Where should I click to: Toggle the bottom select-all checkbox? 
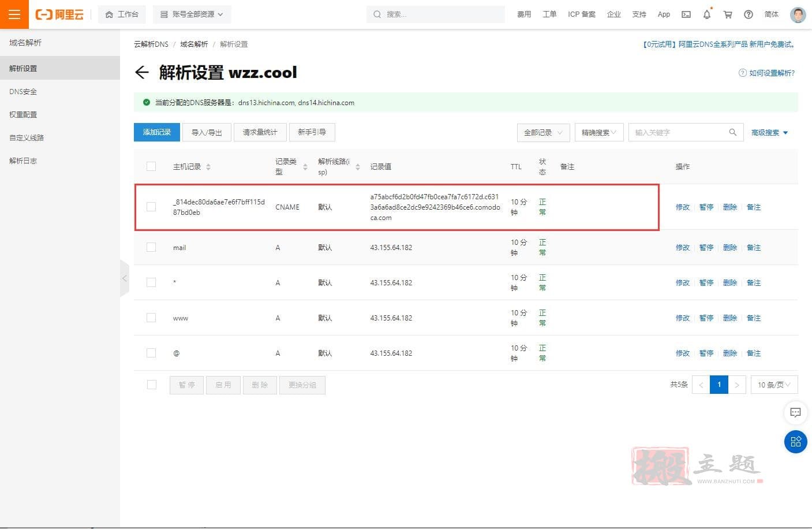pos(152,385)
